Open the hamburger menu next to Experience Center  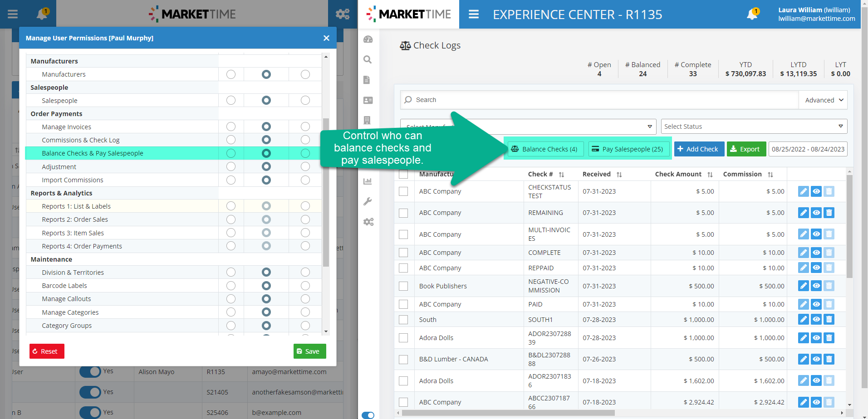[474, 15]
